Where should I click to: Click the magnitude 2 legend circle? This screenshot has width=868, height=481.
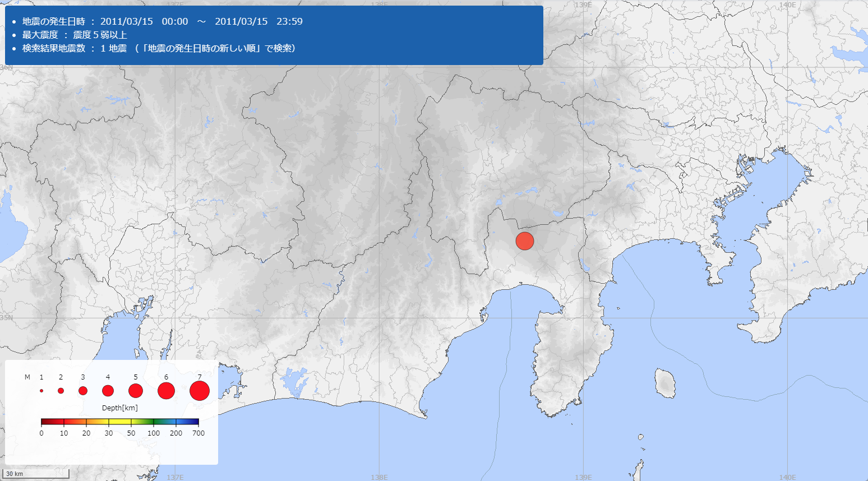[x=61, y=391]
